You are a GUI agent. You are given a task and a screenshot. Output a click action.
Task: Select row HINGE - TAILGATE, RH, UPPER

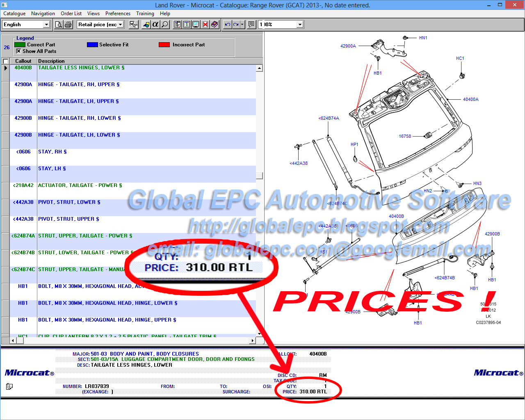tap(133, 90)
